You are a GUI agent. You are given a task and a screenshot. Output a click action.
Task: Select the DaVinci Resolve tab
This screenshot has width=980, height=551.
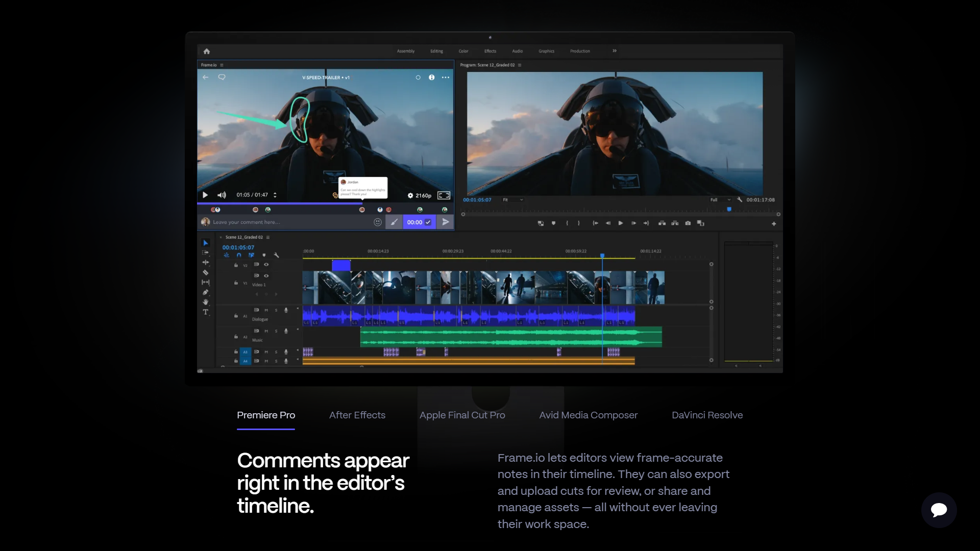pos(707,415)
